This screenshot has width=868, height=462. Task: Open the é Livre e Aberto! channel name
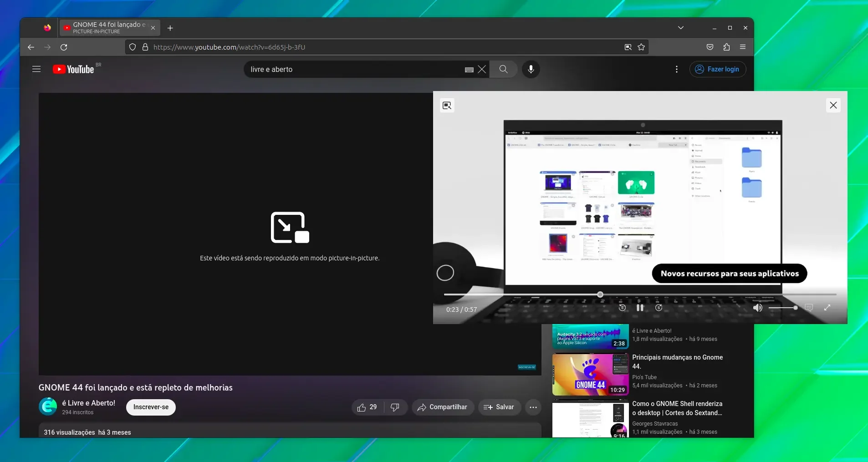pyautogui.click(x=89, y=403)
